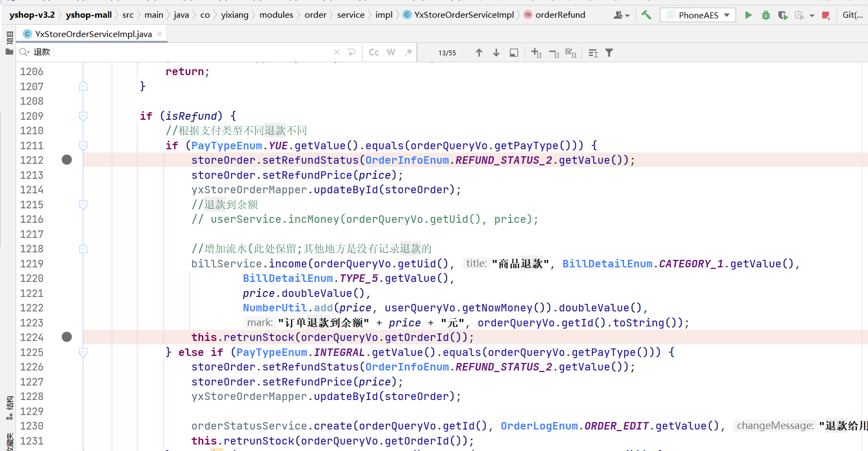Image resolution: width=868 pixels, height=451 pixels.
Task: Open the Code With Me user icon
Action: tap(621, 15)
